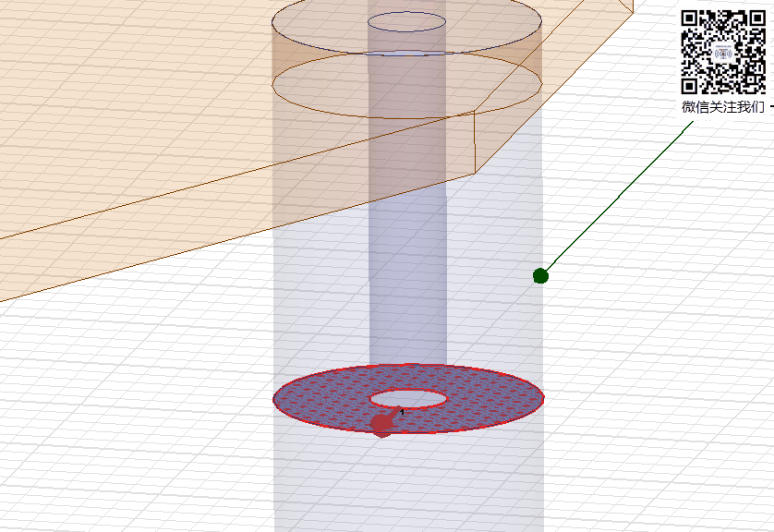
Task: Click the small blue ellipse atop inner cylinder
Action: 406,22
